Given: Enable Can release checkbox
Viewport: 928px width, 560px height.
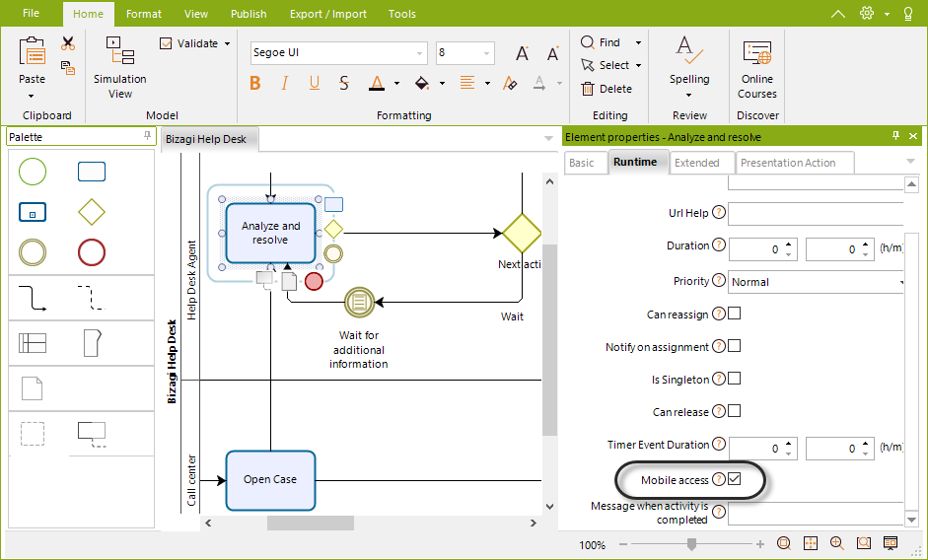Looking at the screenshot, I should tap(735, 411).
